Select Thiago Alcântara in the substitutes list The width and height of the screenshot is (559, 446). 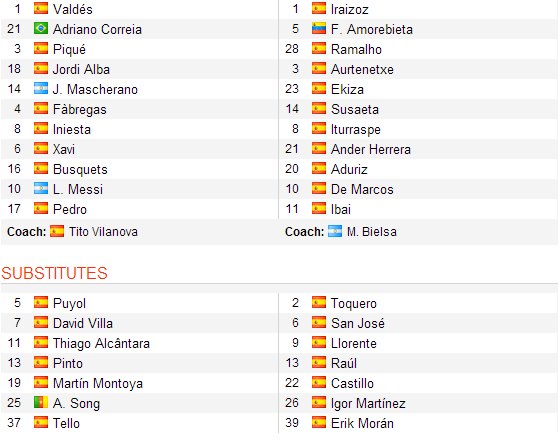pyautogui.click(x=101, y=343)
